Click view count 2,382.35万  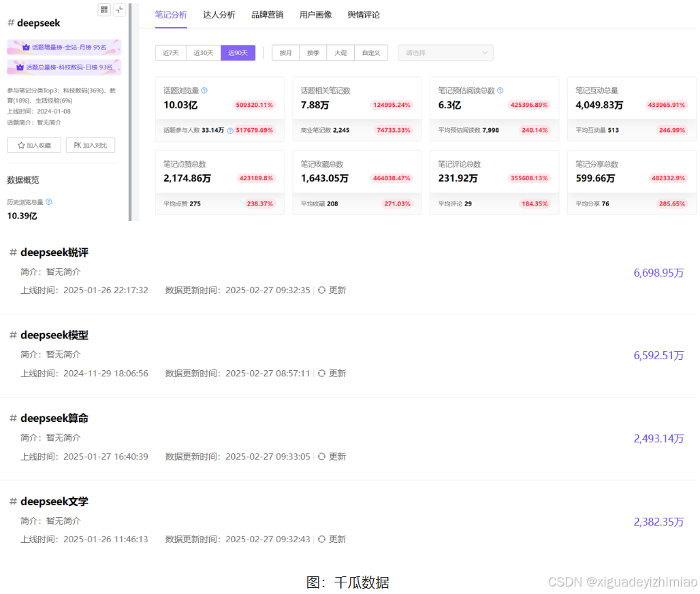click(x=658, y=522)
